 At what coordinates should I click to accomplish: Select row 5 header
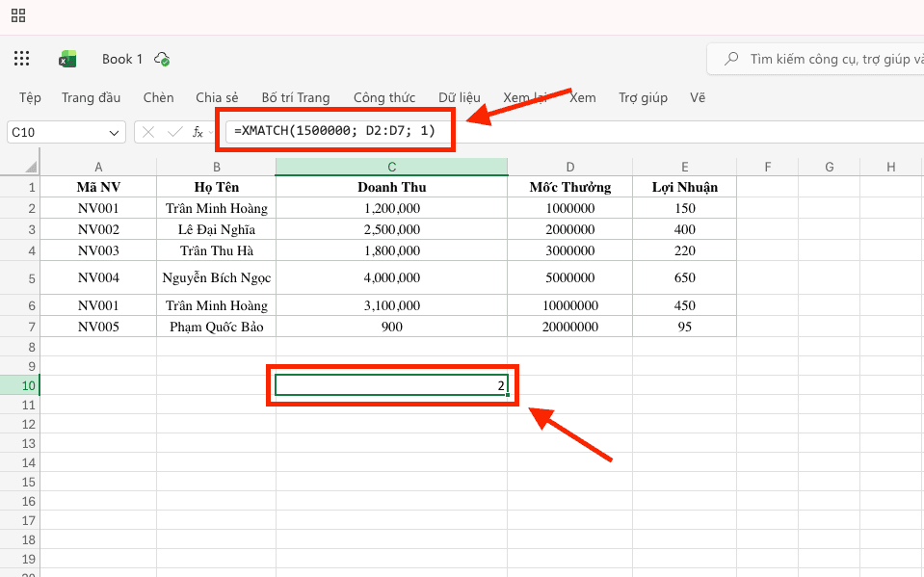[20, 278]
